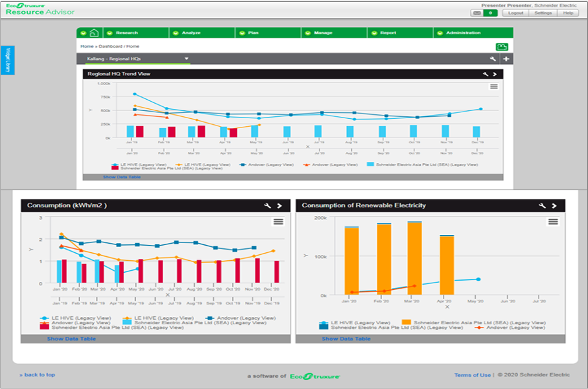Click the Logout button
Viewport: 588px width, 389px height.
[515, 13]
